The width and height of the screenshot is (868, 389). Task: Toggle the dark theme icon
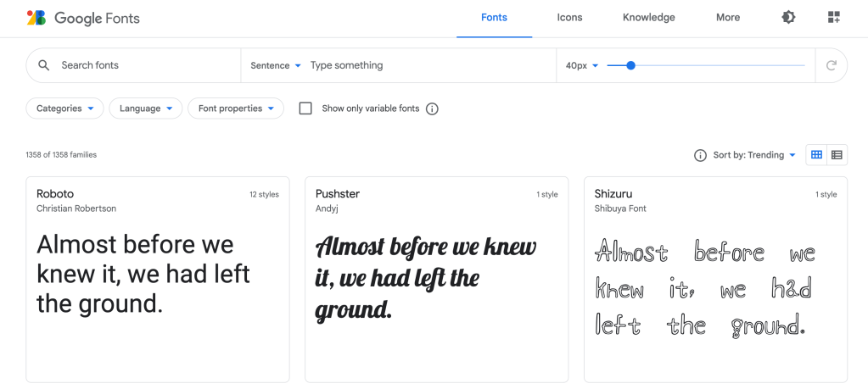click(788, 18)
